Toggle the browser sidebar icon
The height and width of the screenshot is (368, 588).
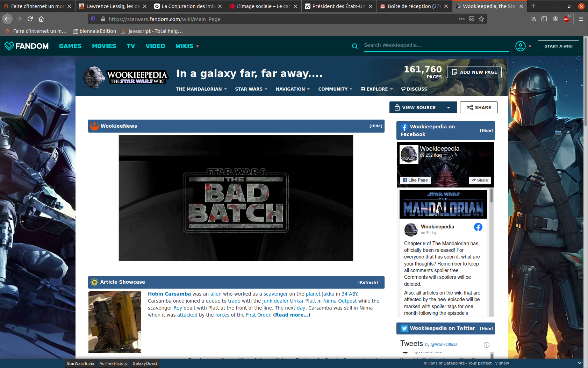[544, 19]
